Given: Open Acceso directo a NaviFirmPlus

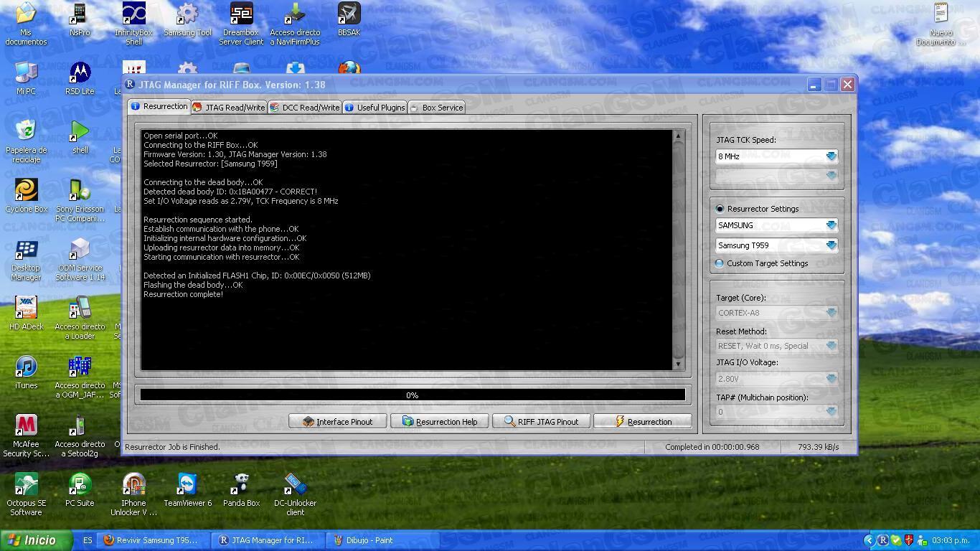Looking at the screenshot, I should click(295, 24).
